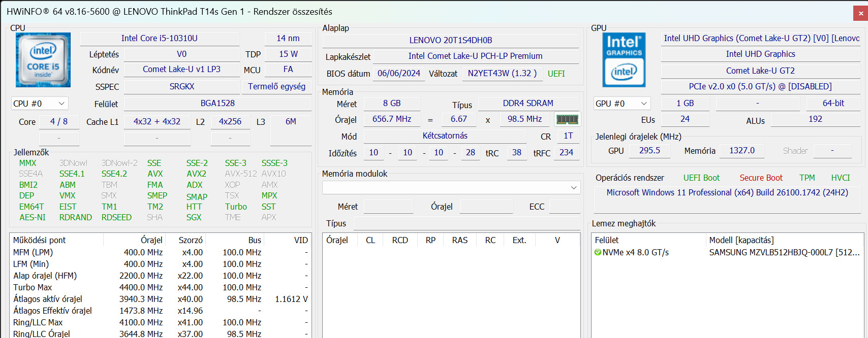Open the GPU #0 selector dropdown
Image resolution: width=868 pixels, height=338 pixels.
pyautogui.click(x=622, y=104)
